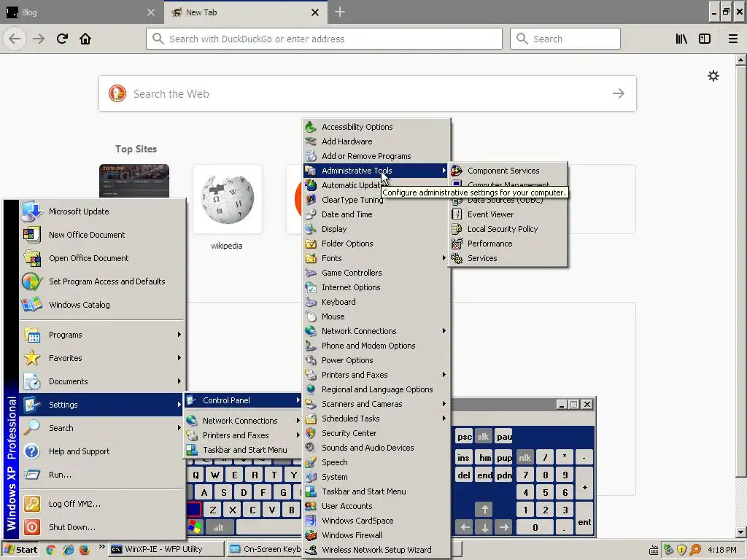The height and width of the screenshot is (560, 747).
Task: Switch to the Blog browser tab
Action: [x=82, y=12]
